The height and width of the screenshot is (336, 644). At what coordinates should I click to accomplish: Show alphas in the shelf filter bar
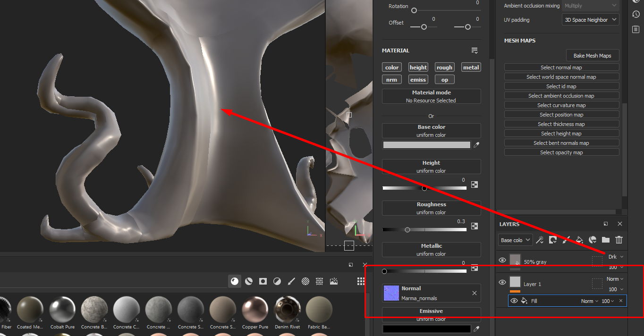(305, 281)
